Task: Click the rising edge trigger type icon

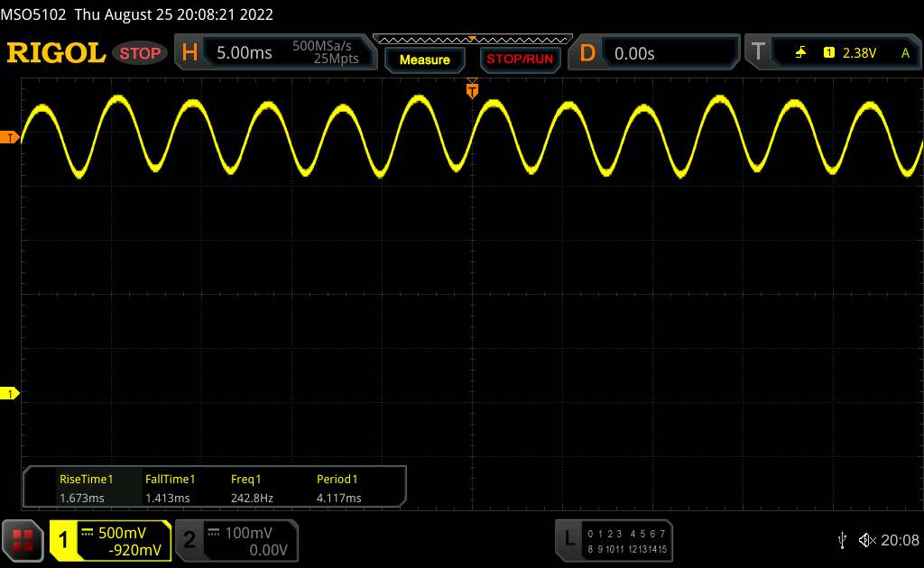Action: click(x=800, y=53)
